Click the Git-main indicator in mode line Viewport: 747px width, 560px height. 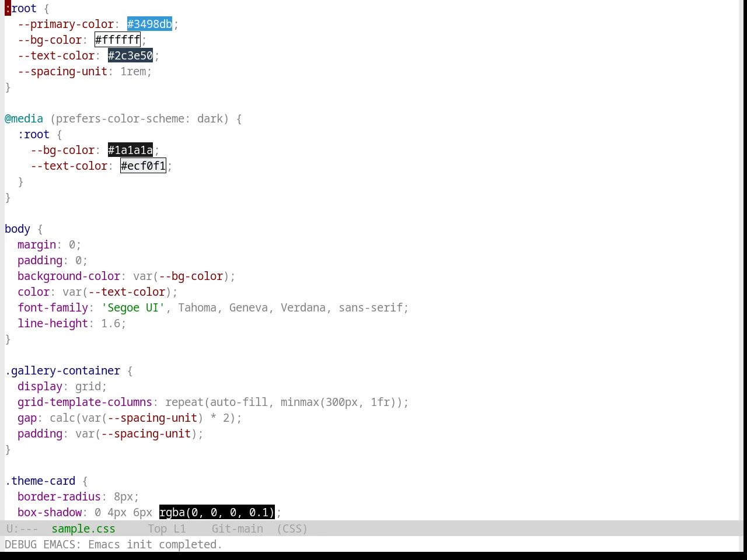tap(238, 528)
